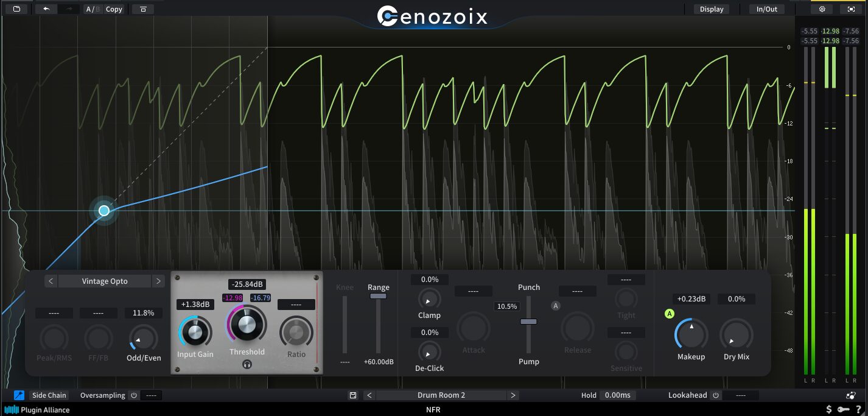Click the FF/FB knob

coord(99,338)
